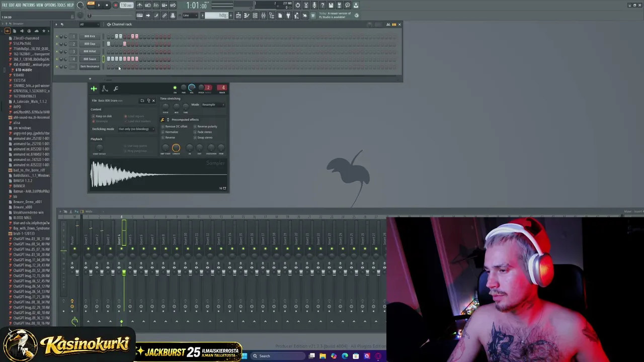Image resolution: width=644 pixels, height=362 pixels.
Task: Open Microsoft Store from the taskbar
Action: click(356, 356)
